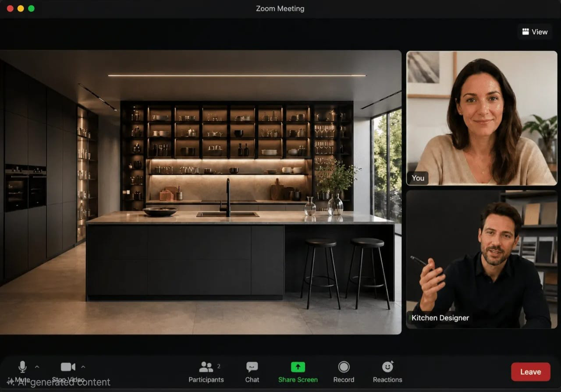Start recording with the Record icon
Image resolution: width=561 pixels, height=392 pixels.
(x=344, y=367)
